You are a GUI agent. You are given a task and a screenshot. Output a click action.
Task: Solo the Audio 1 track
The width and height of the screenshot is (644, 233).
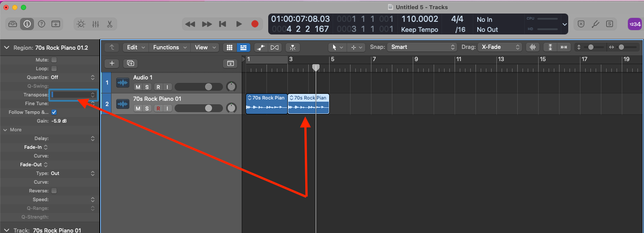(x=147, y=87)
